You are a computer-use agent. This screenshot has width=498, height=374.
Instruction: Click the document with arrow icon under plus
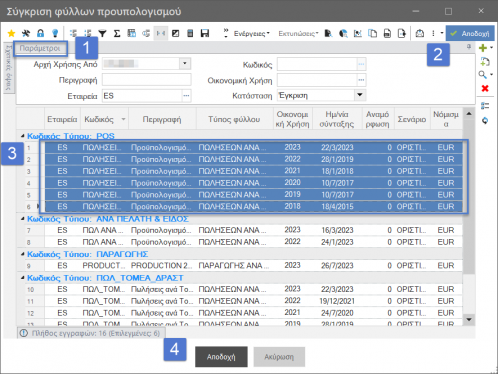tap(485, 61)
